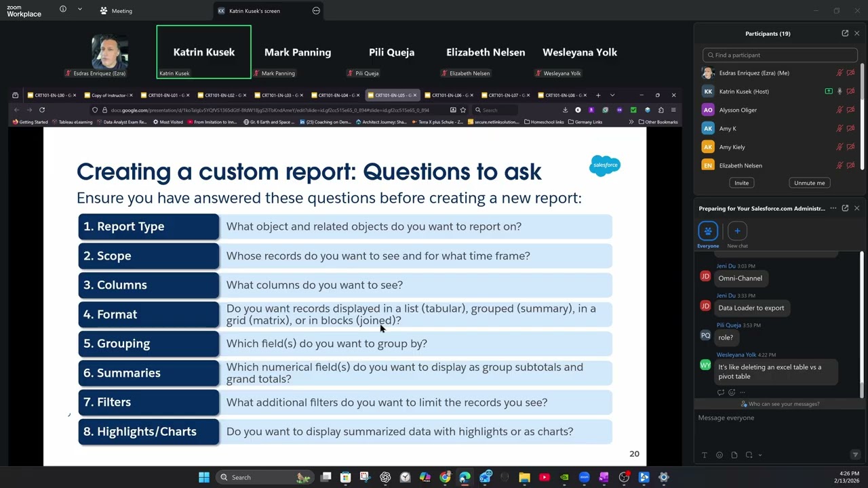Toggle Esdras Enriquez's camera in participant list
The image size is (868, 488).
850,73
